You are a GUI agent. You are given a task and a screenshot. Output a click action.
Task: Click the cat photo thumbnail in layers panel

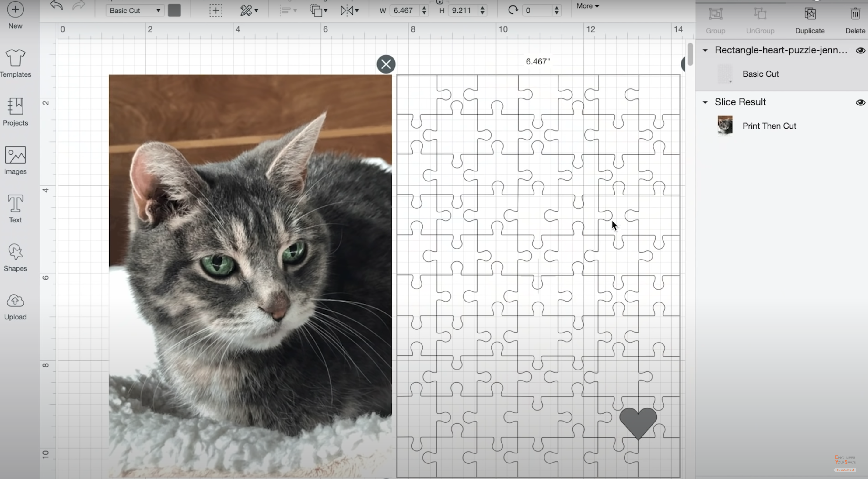[725, 125]
